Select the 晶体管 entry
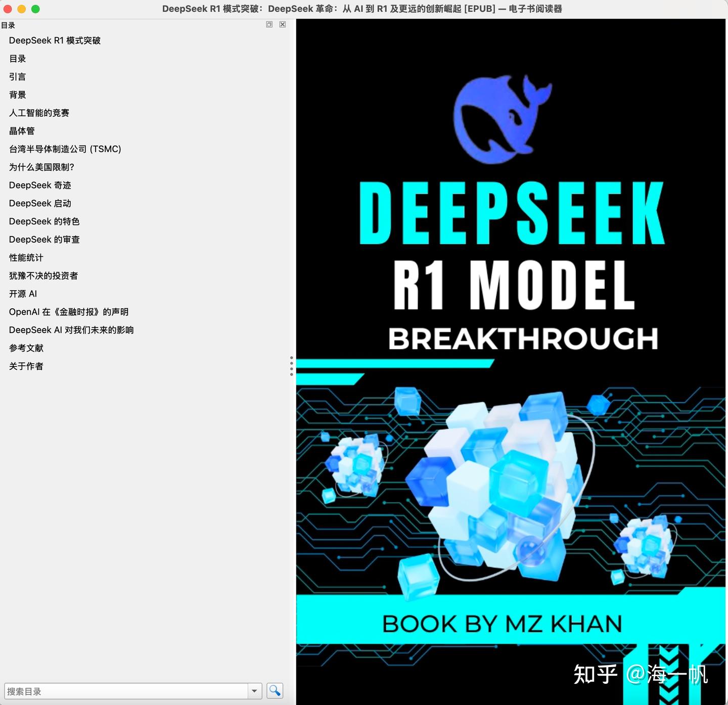This screenshot has height=705, width=728. [x=22, y=131]
